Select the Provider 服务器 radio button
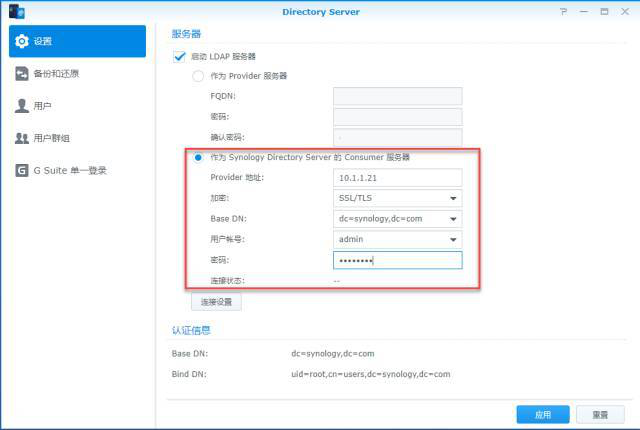The image size is (640, 430). (198, 76)
